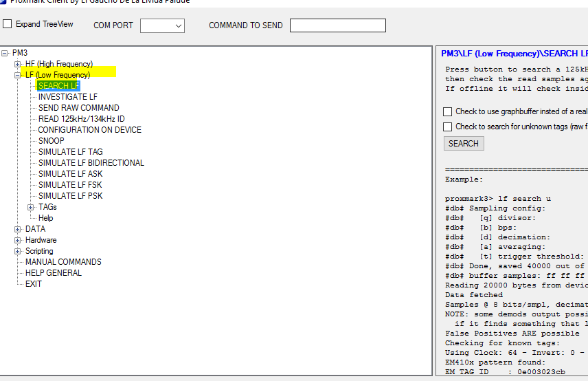
Task: Open MANUAL COMMANDS in the tree
Action: coord(63,262)
